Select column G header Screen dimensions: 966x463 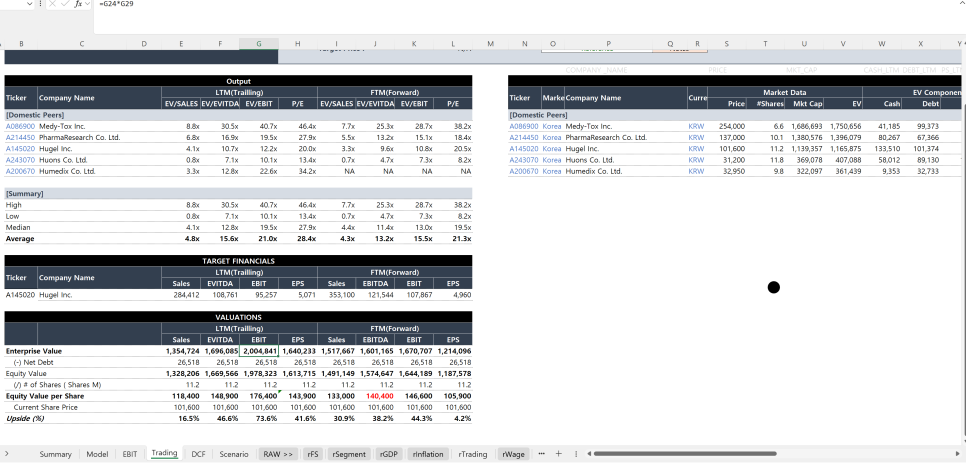pyautogui.click(x=259, y=44)
